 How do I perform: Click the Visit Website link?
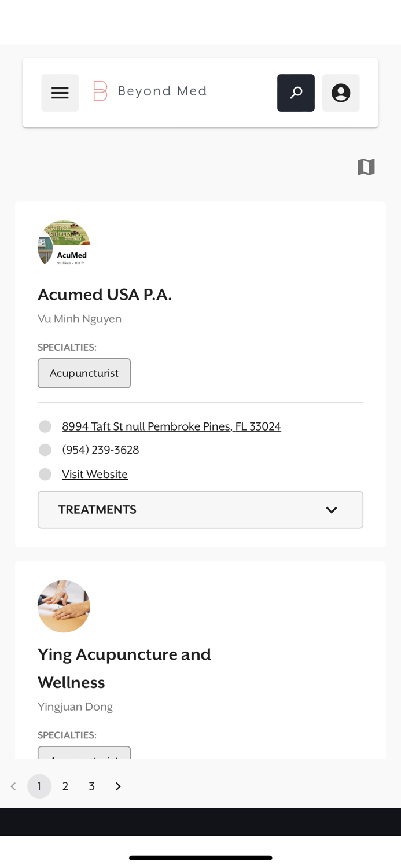(95, 474)
